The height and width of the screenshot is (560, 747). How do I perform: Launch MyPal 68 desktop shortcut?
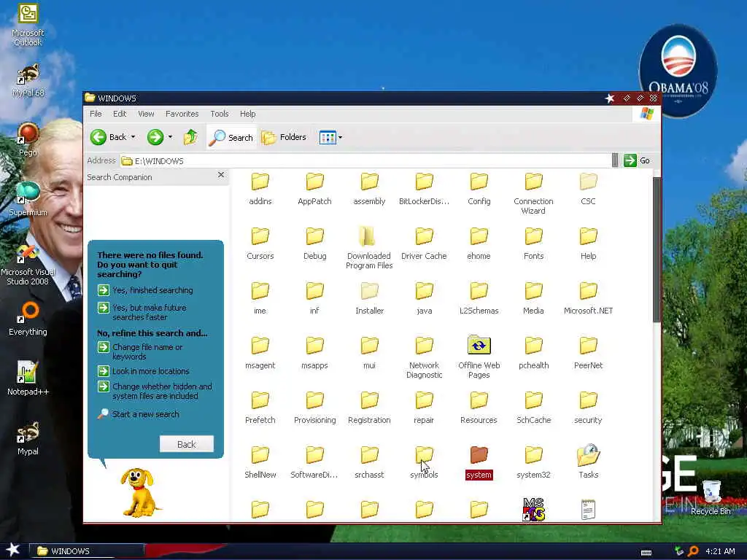tap(28, 80)
